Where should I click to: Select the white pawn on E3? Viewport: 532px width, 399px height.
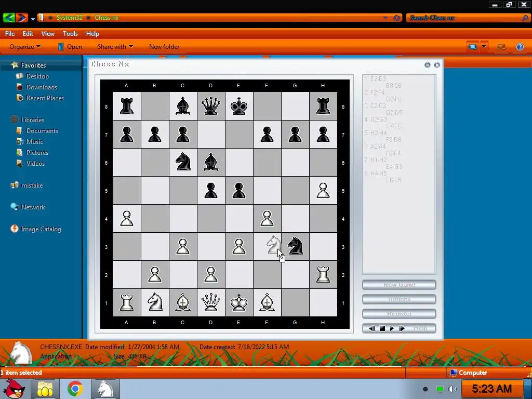(239, 247)
